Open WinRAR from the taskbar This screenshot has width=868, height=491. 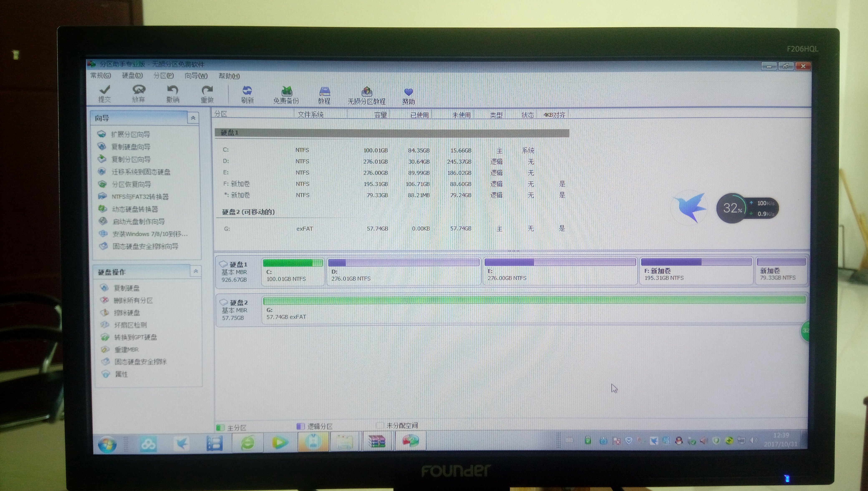pyautogui.click(x=377, y=441)
